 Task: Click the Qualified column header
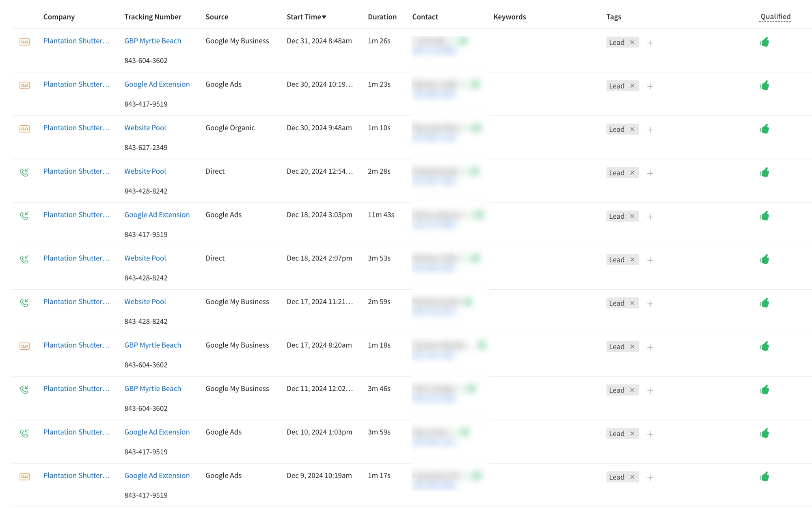point(775,17)
